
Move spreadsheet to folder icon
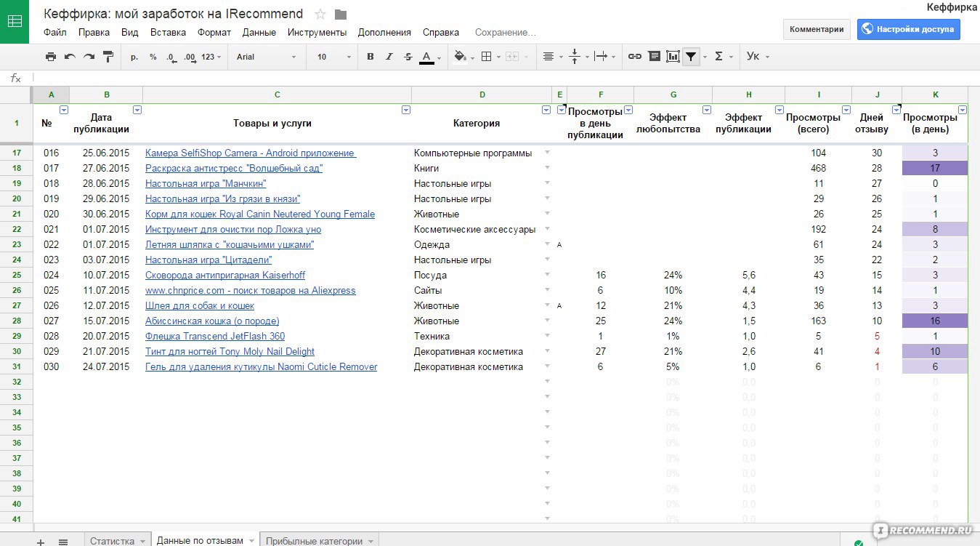[x=341, y=15]
